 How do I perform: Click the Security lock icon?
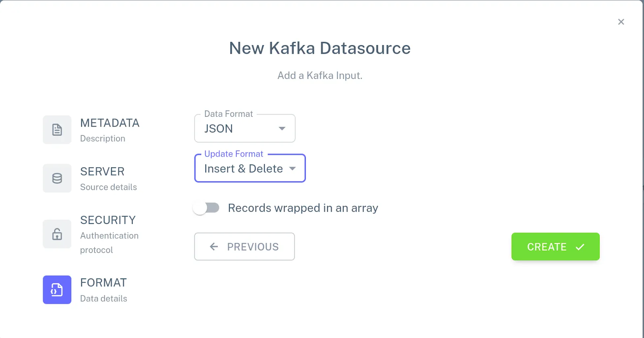click(57, 234)
